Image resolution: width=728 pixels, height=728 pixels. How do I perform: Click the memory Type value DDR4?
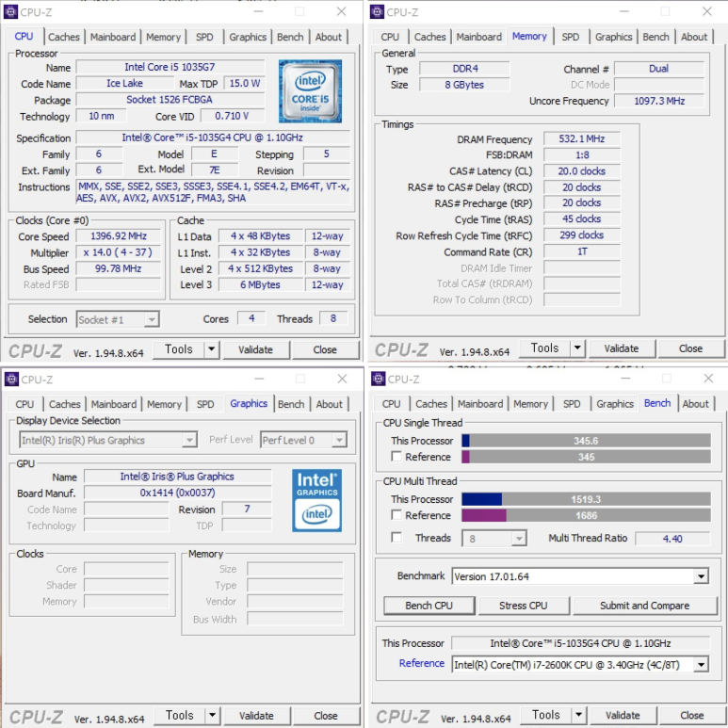click(x=464, y=68)
